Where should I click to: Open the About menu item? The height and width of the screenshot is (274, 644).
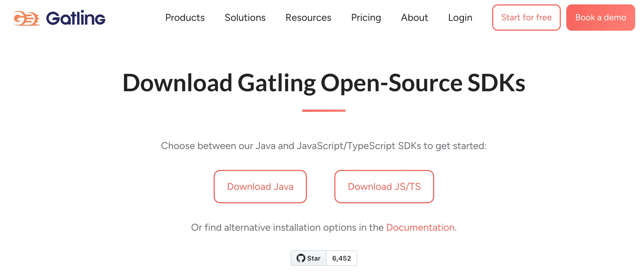coord(414,18)
